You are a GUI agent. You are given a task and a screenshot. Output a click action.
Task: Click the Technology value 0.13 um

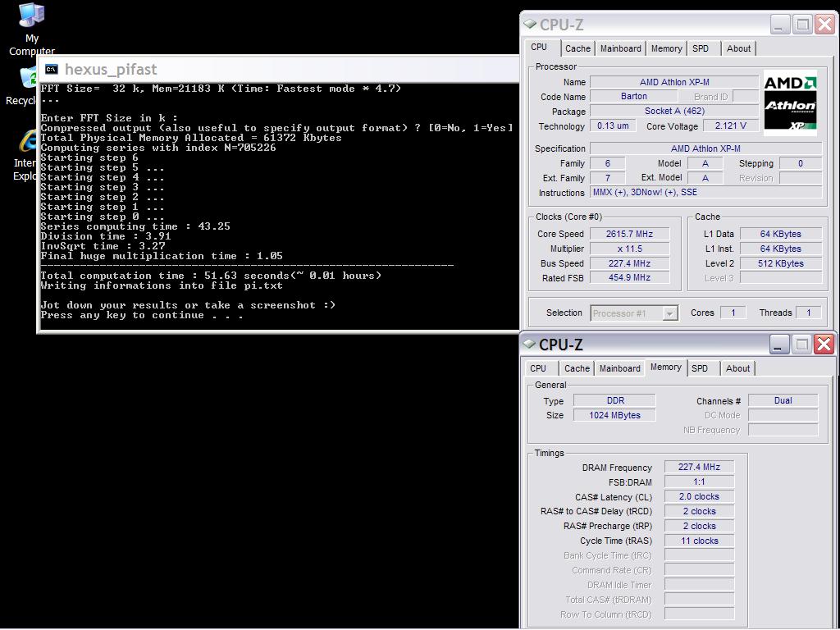613,126
